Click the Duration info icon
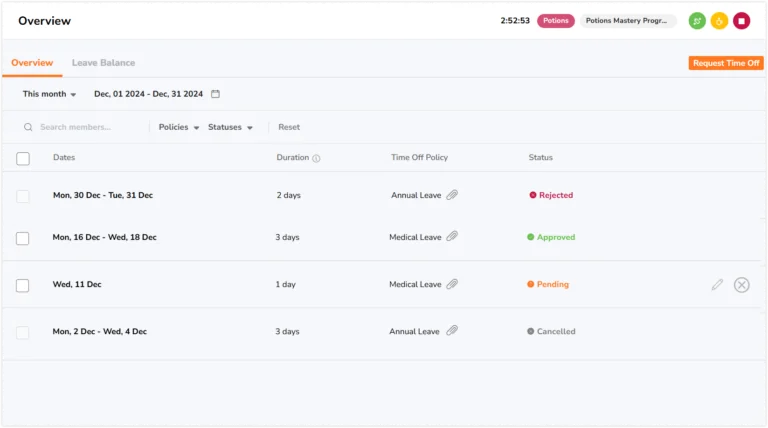 click(x=316, y=158)
